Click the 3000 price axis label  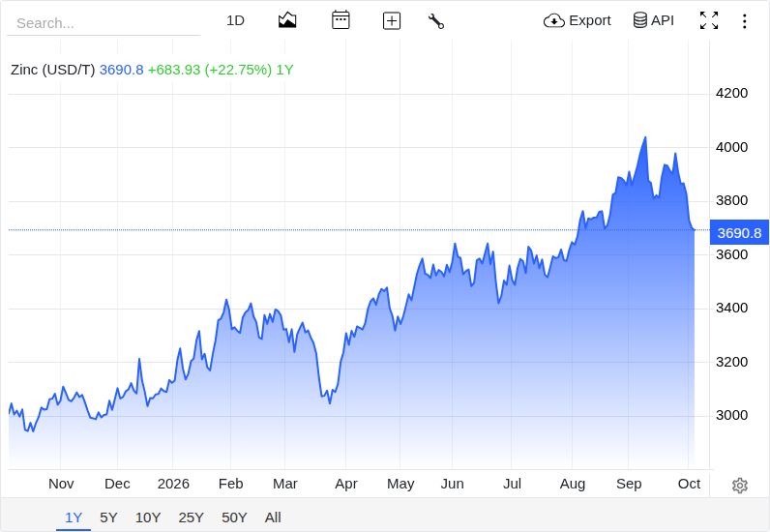click(x=731, y=416)
